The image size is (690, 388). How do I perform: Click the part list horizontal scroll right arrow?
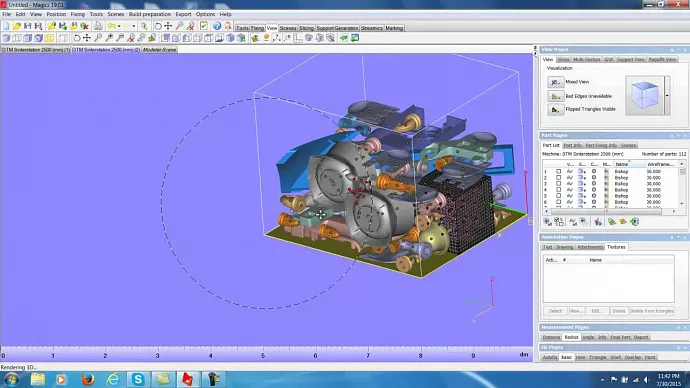tap(674, 212)
